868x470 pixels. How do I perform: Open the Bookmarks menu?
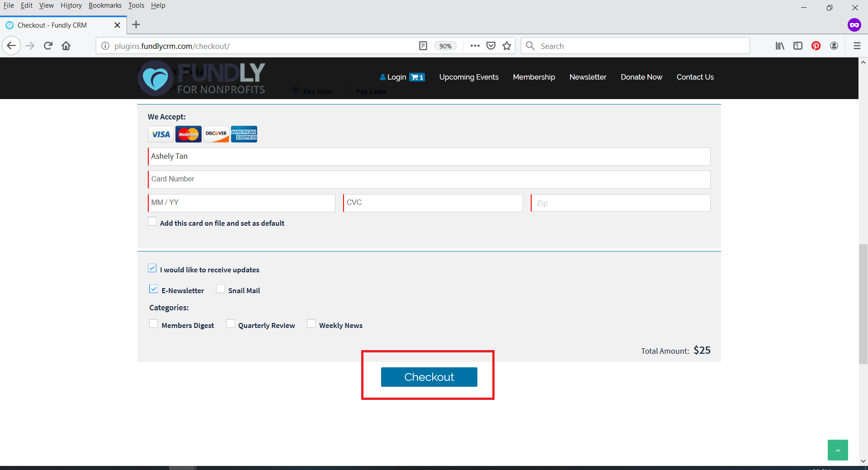coord(105,5)
